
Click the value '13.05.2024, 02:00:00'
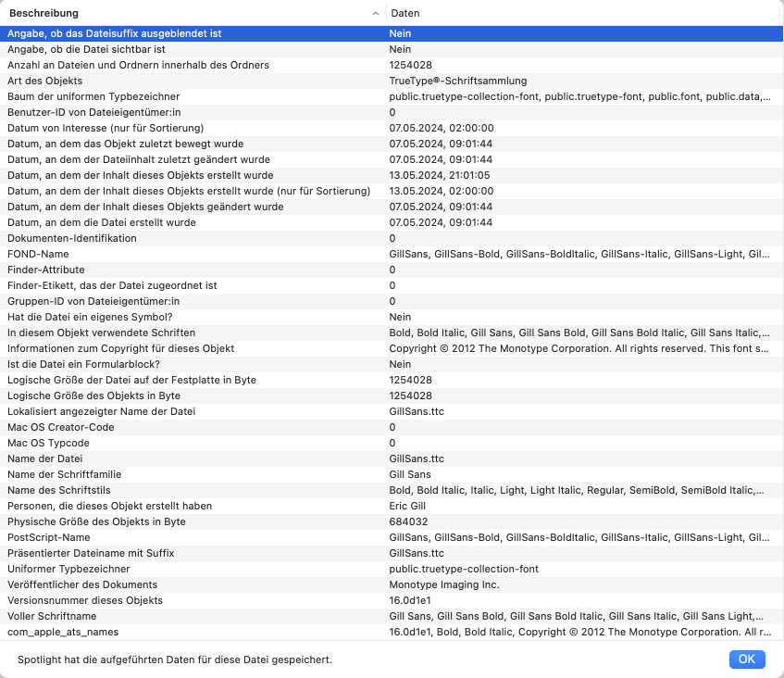click(x=442, y=191)
